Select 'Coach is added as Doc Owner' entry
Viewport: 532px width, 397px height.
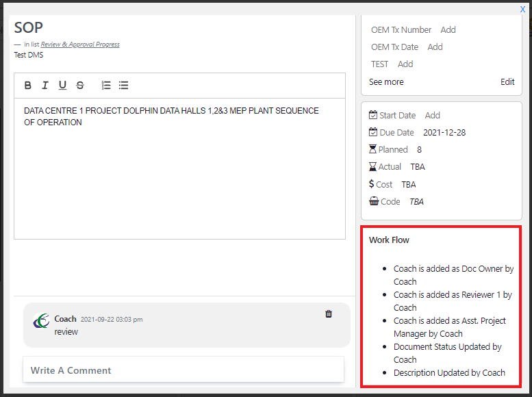pyautogui.click(x=453, y=275)
